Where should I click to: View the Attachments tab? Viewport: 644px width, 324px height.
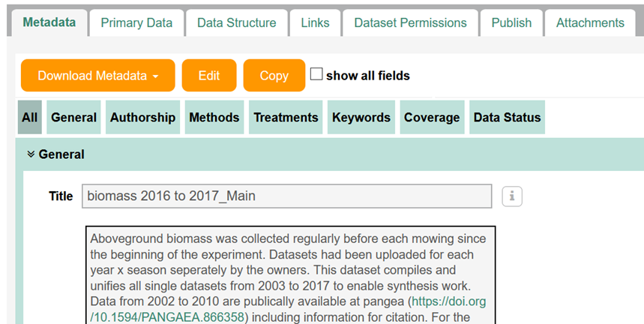[590, 22]
